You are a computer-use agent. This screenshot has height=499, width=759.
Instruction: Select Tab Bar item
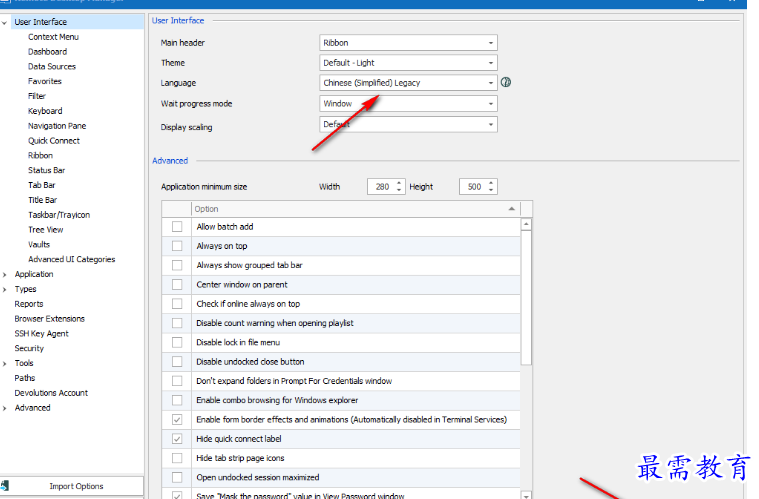tap(42, 185)
